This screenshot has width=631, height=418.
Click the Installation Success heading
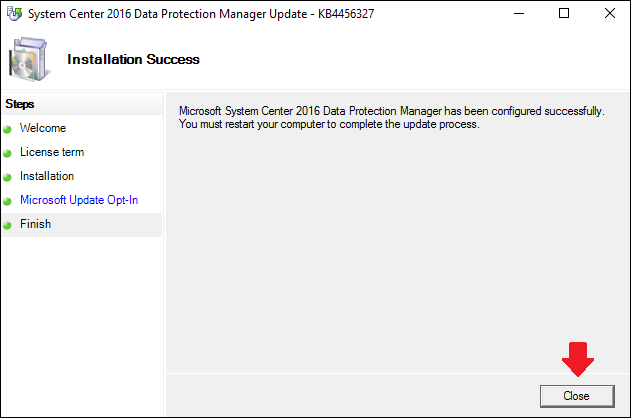coord(133,59)
